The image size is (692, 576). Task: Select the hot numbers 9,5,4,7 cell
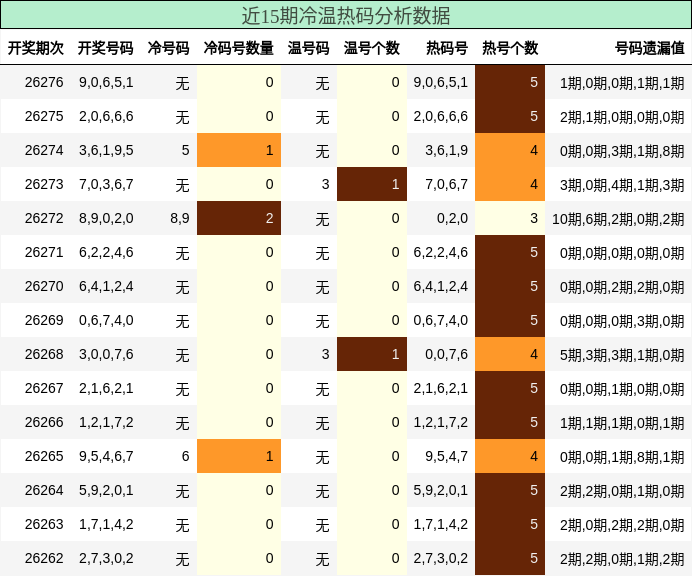click(447, 456)
